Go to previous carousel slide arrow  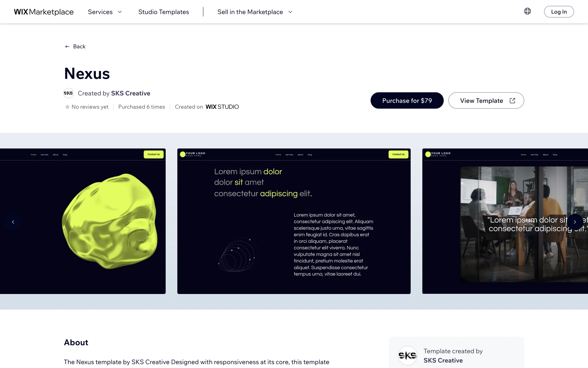(x=13, y=222)
